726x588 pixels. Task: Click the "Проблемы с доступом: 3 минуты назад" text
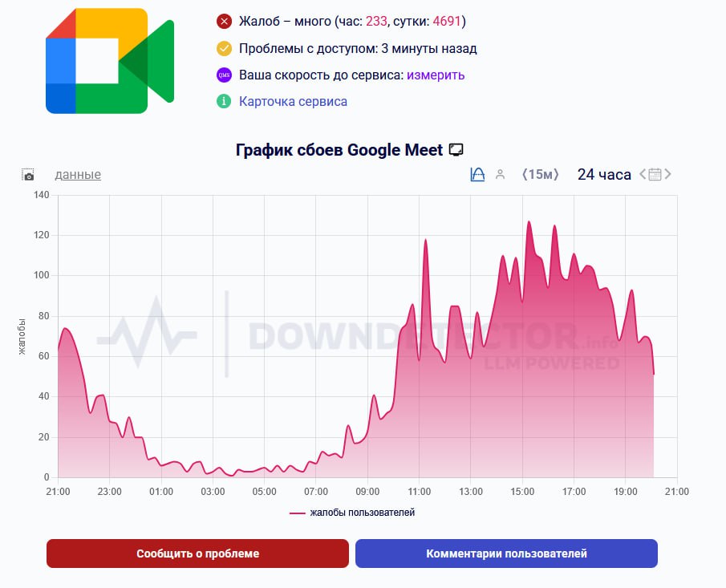pyautogui.click(x=358, y=48)
